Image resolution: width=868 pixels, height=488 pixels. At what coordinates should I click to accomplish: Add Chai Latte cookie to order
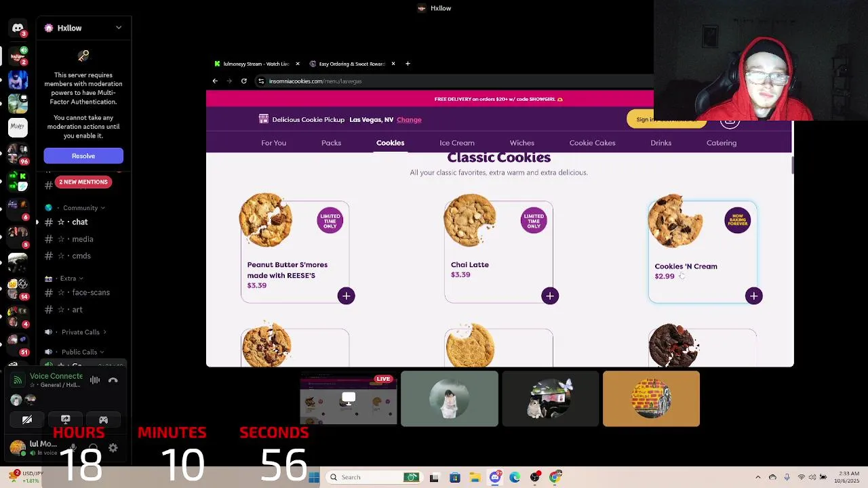click(x=550, y=296)
